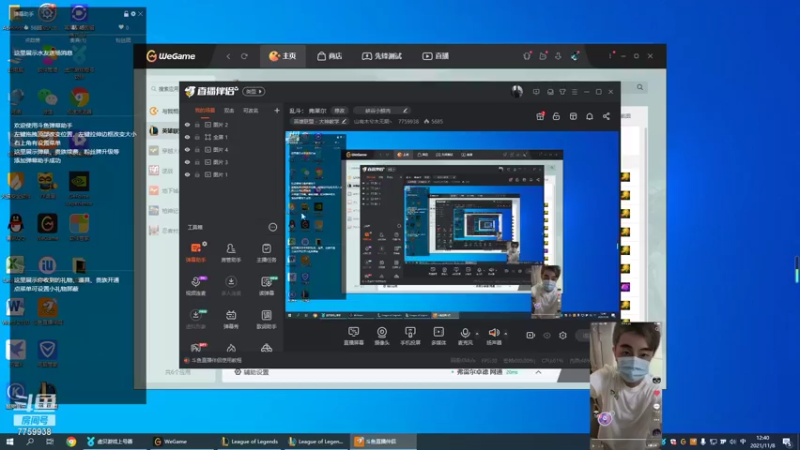800x450 pixels.
Task: Add a 手机投屏 phone casting source
Action: [410, 336]
